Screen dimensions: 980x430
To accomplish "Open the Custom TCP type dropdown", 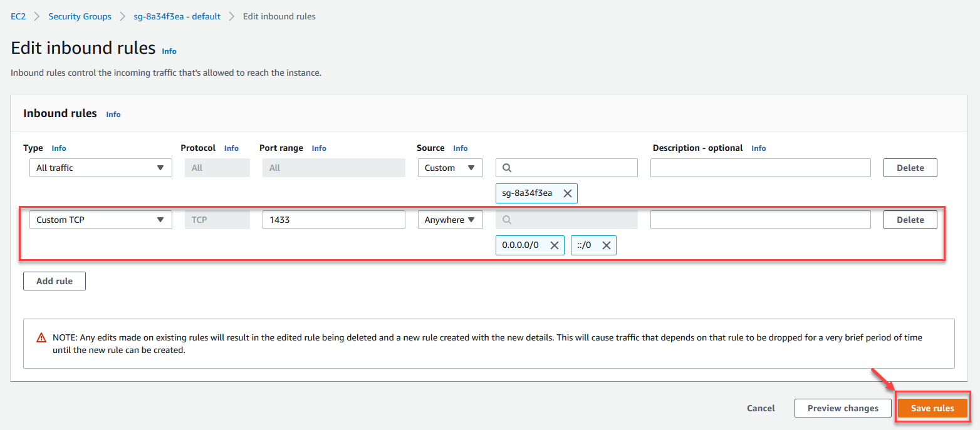I will [100, 220].
